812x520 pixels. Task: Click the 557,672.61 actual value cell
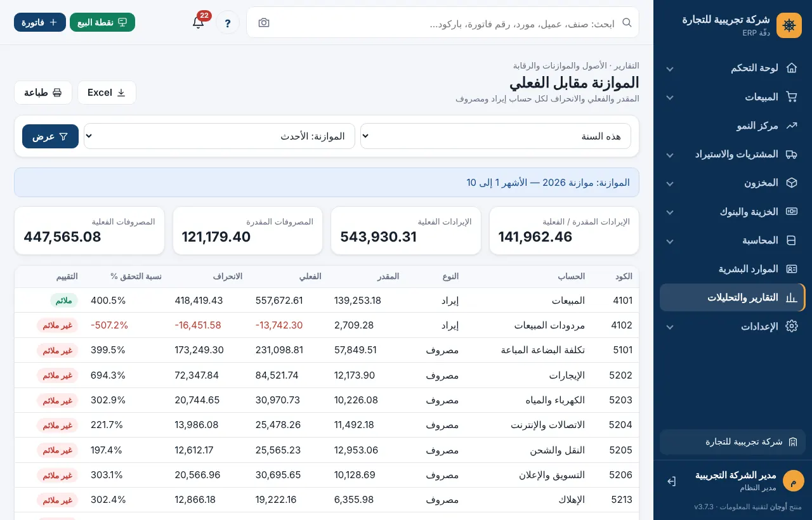pos(279,301)
